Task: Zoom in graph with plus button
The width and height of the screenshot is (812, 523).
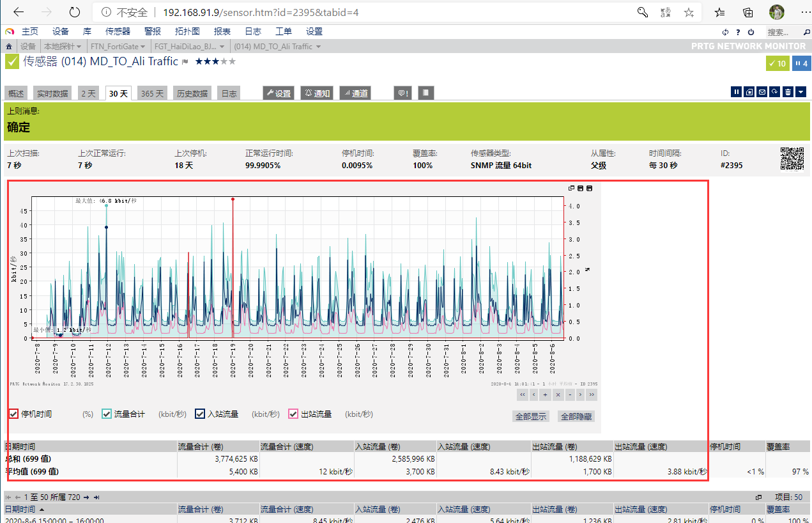Action: (546, 394)
